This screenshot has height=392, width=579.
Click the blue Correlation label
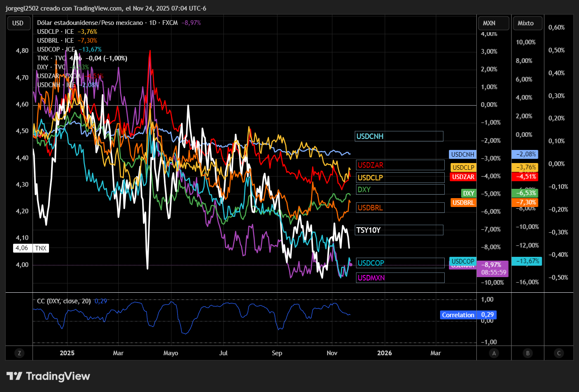pos(458,315)
